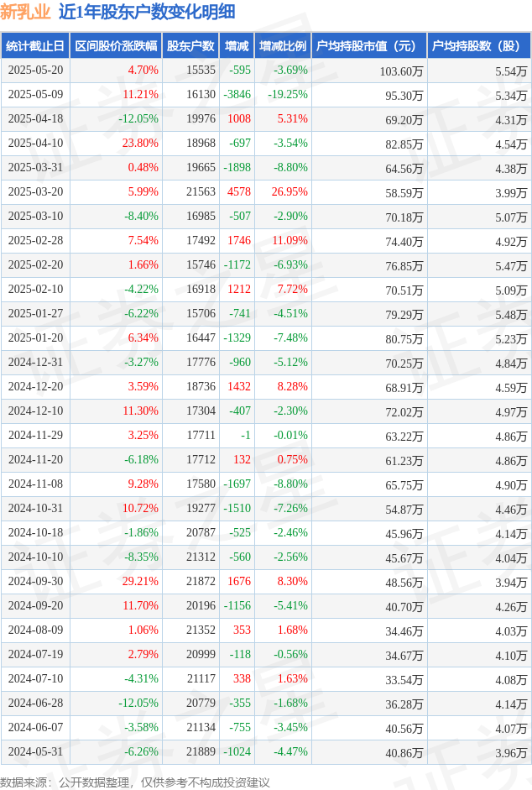Select the 2024-09-30 date row
532x790 pixels.
pos(266,582)
